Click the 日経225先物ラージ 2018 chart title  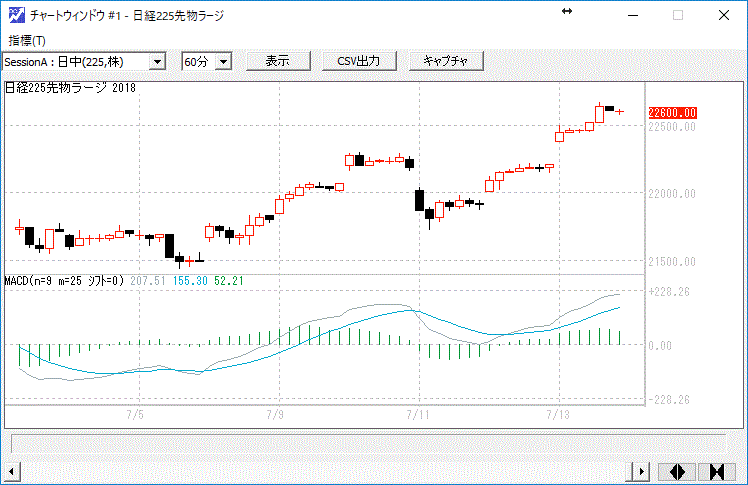click(70, 88)
